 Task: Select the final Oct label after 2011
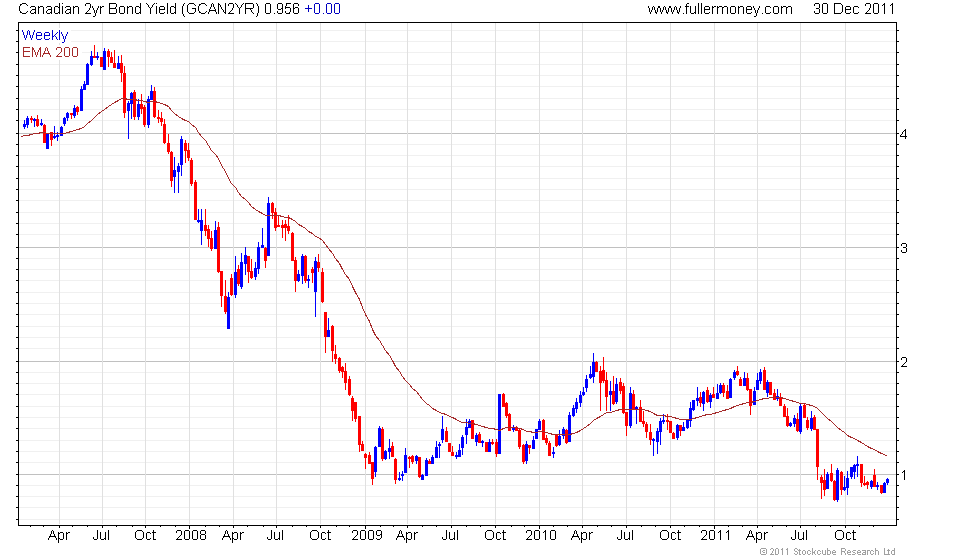845,535
